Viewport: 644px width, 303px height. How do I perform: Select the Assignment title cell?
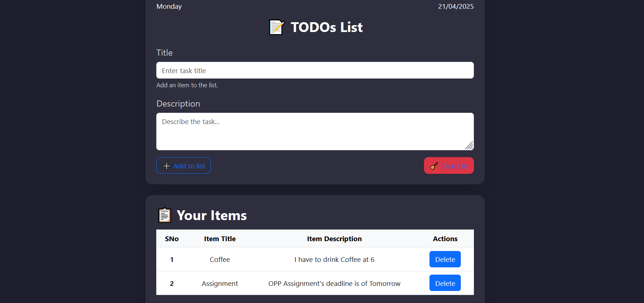click(x=220, y=283)
